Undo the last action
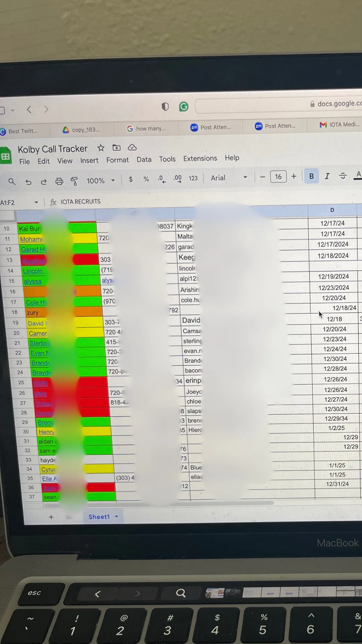The width and height of the screenshot is (362, 644). point(28,182)
